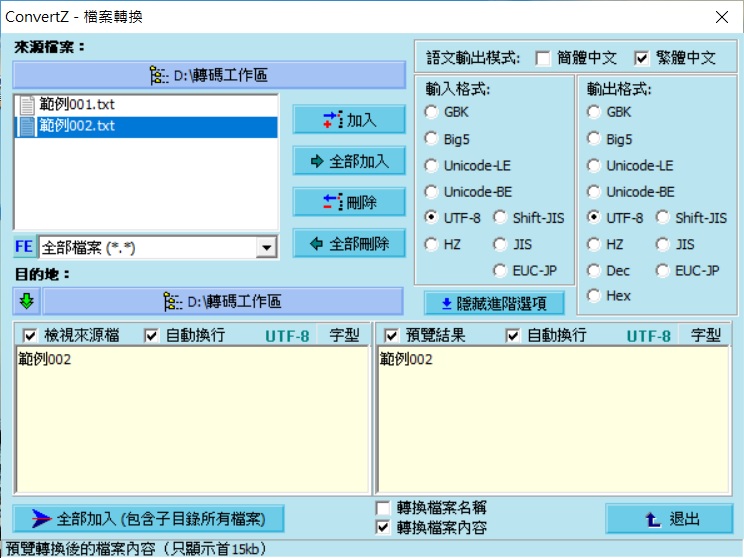
Task: Select Unicode-LE output format
Action: [x=594, y=166]
